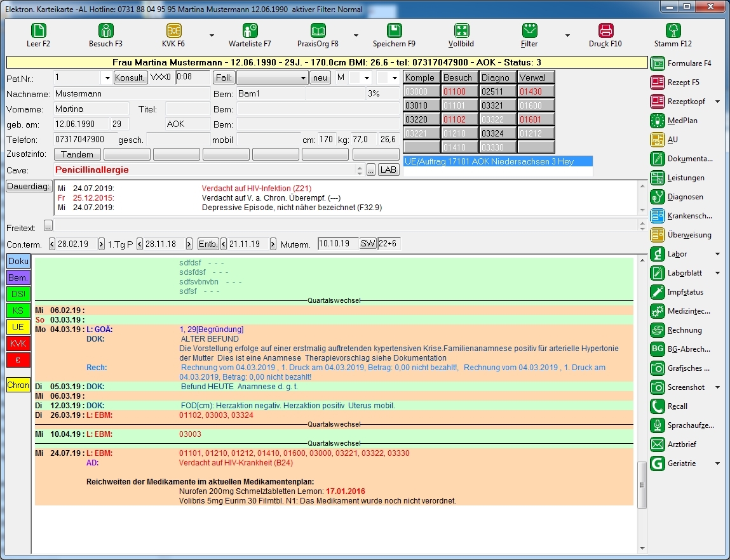Screen dimensions: 730x560
Task: Open the Arztbrief sidebar icon
Action: click(658, 444)
